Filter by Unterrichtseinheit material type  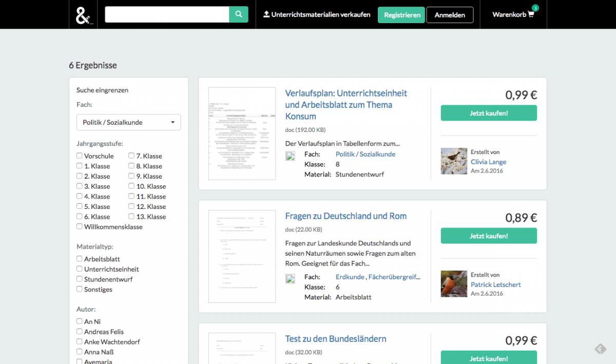[80, 269]
